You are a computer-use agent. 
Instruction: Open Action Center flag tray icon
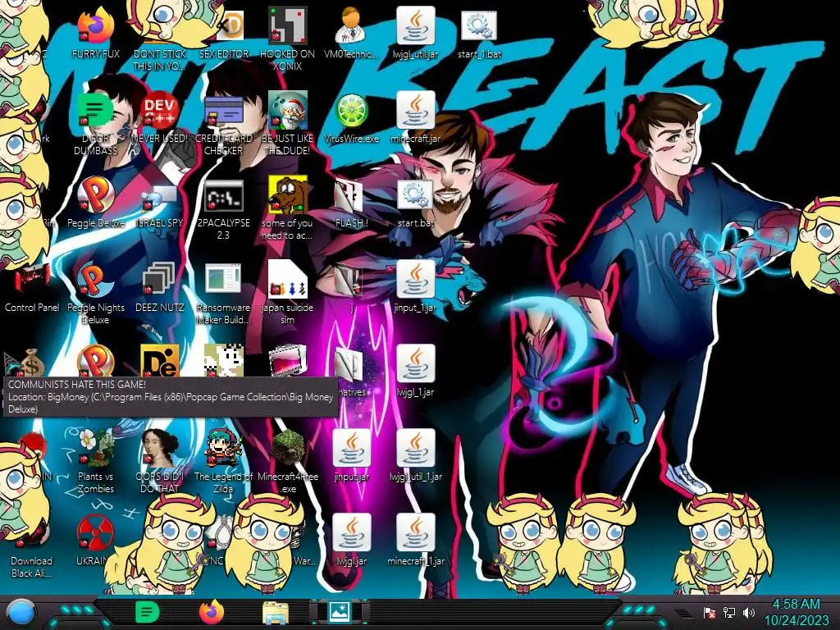click(710, 612)
